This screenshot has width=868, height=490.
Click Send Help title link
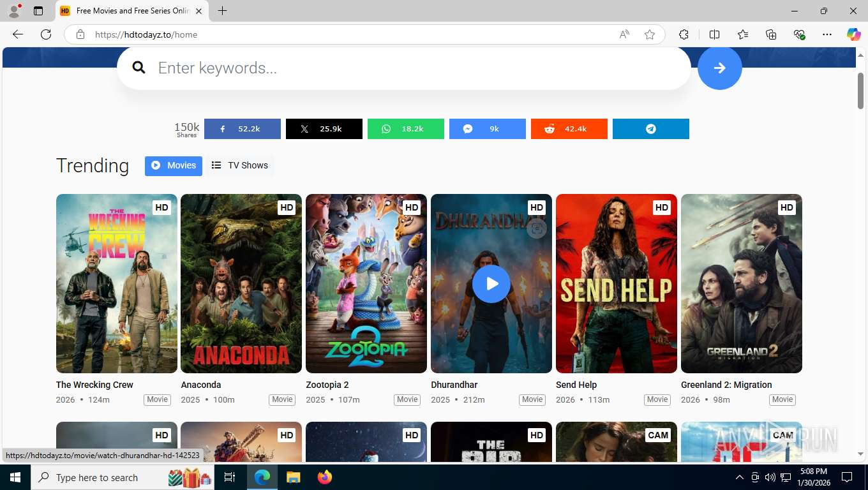576,385
